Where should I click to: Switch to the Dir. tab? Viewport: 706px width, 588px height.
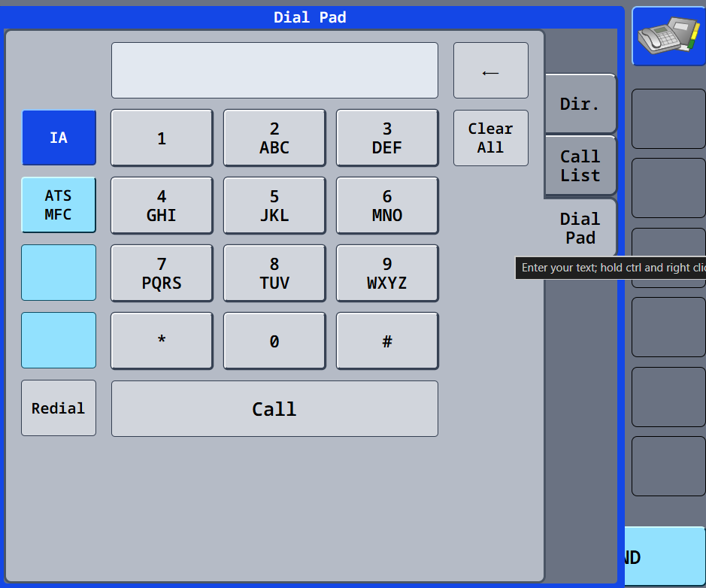[580, 104]
